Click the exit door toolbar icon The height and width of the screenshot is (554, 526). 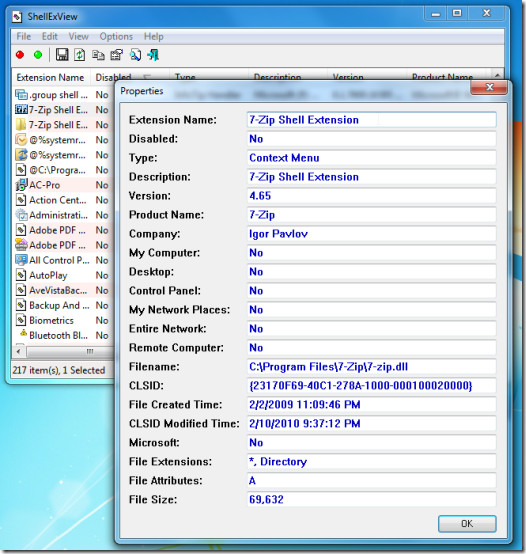153,55
